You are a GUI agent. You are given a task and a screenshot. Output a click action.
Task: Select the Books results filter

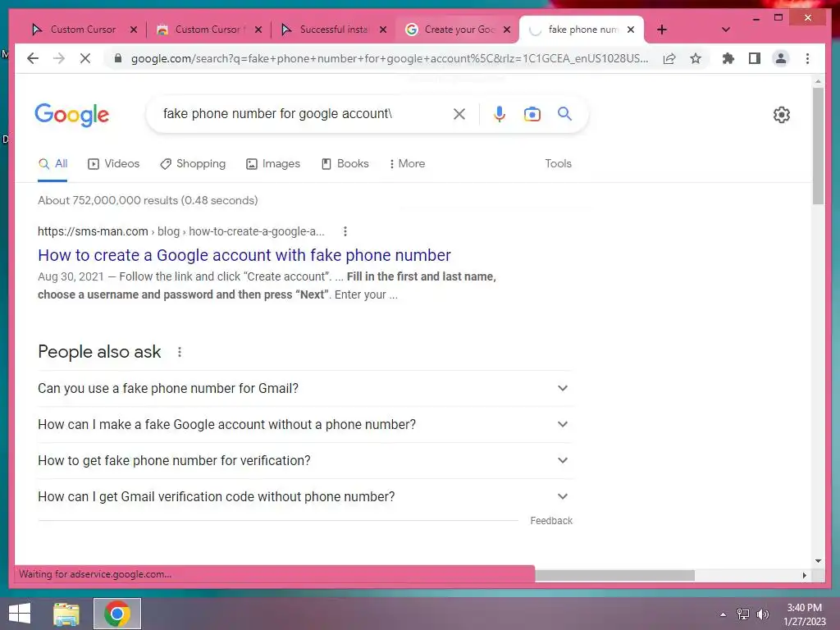[345, 164]
